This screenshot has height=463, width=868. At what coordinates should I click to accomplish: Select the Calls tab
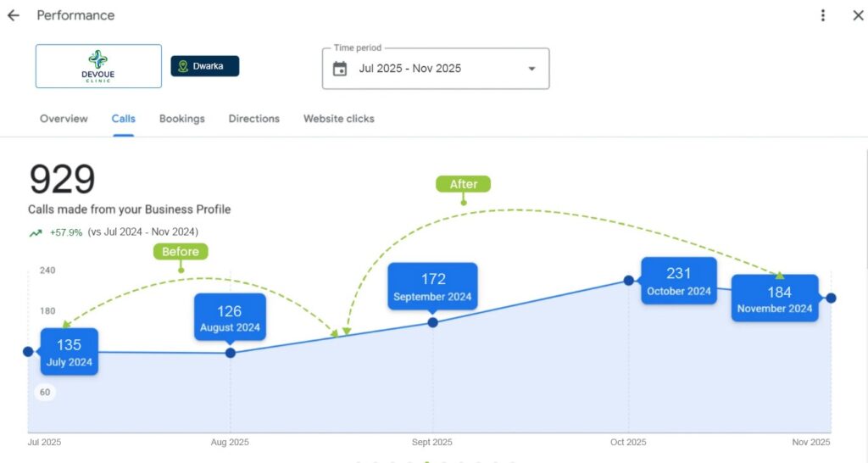123,119
